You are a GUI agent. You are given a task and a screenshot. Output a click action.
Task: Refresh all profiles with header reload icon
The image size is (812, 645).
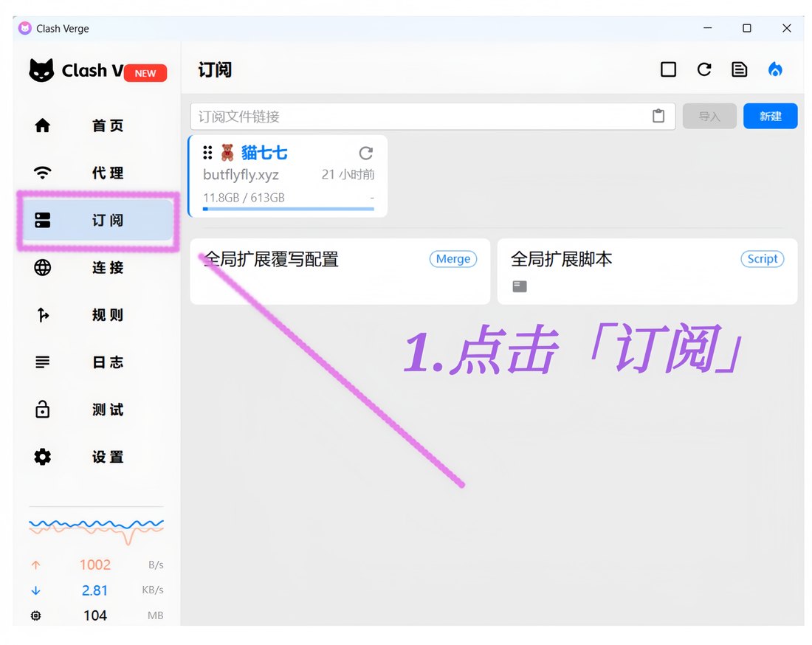(703, 69)
